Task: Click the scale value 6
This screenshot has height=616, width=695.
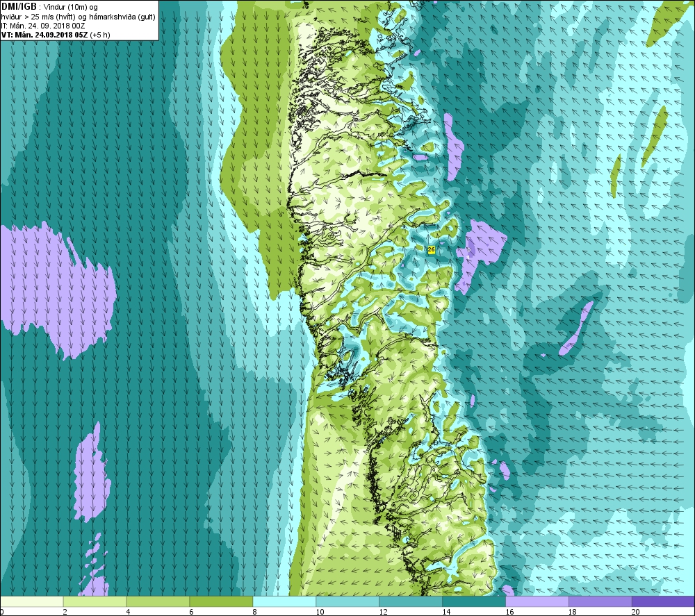Action: [191, 612]
